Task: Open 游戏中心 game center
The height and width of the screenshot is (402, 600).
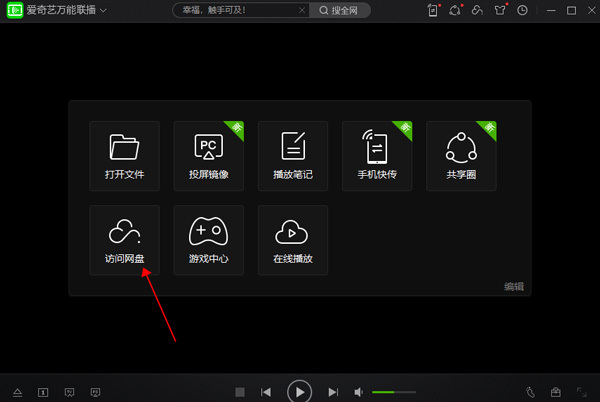Action: point(208,240)
